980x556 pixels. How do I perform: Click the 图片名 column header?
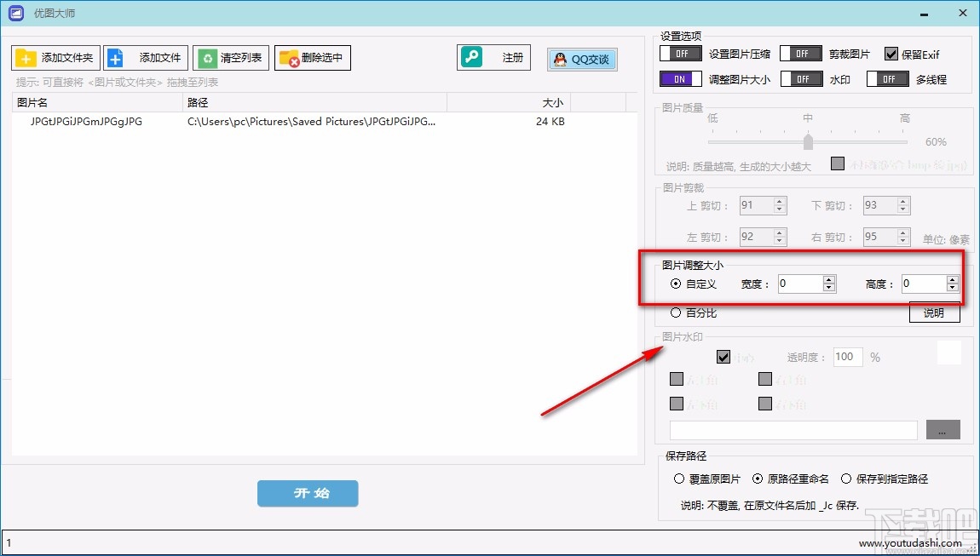click(x=97, y=102)
